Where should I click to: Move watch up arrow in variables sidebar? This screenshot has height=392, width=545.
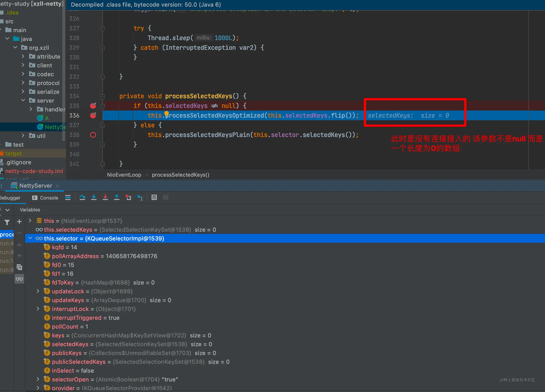[x=19, y=244]
